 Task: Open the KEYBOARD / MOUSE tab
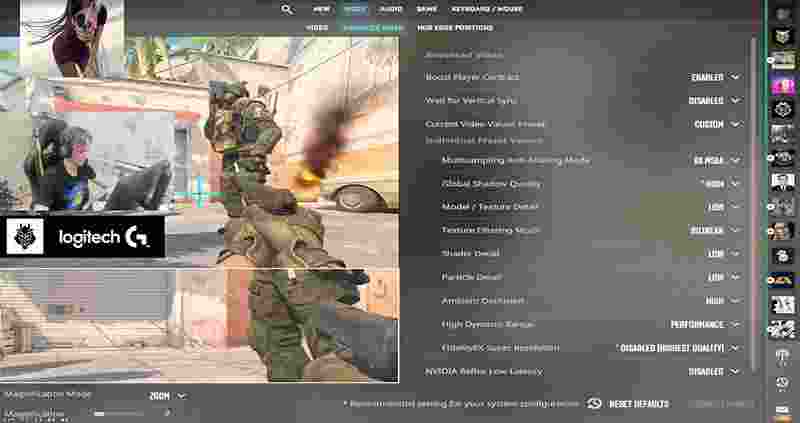pos(486,9)
